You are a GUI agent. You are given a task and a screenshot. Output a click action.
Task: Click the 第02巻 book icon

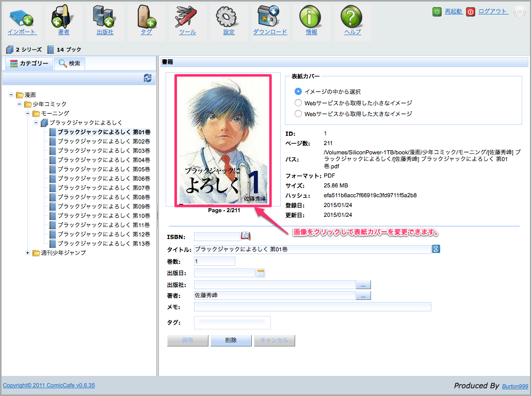pyautogui.click(x=53, y=141)
